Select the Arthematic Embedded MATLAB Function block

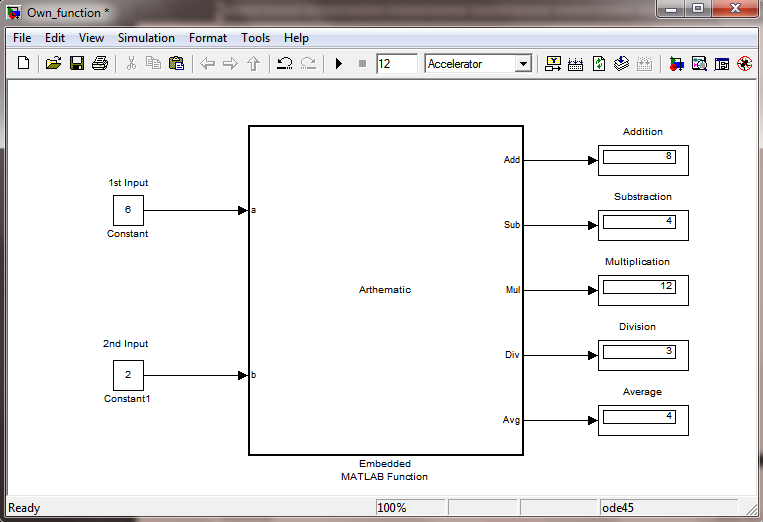[x=386, y=290]
